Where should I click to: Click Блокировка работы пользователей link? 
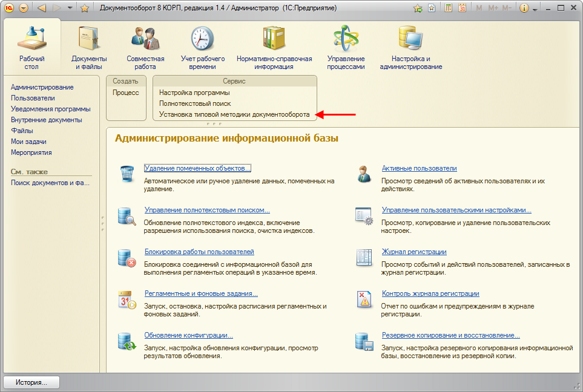pyautogui.click(x=199, y=252)
